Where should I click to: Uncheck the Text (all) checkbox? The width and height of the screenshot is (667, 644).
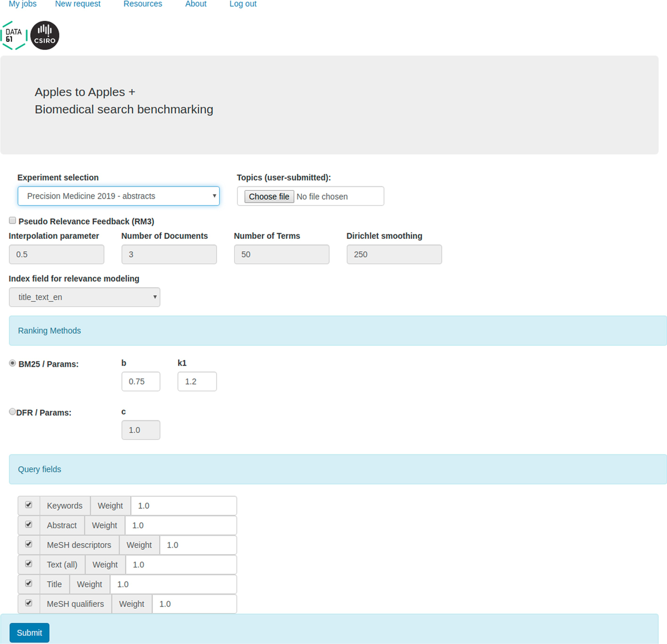click(x=29, y=564)
